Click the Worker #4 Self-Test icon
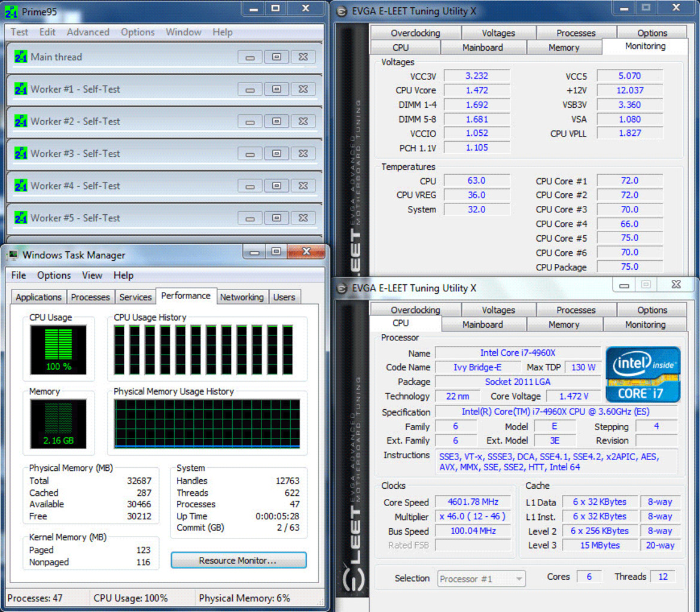The width and height of the screenshot is (700, 612). pyautogui.click(x=20, y=185)
